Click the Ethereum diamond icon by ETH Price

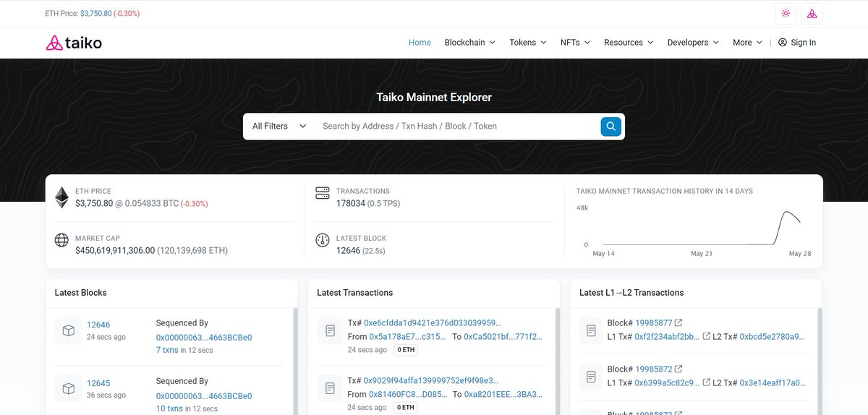pos(62,197)
